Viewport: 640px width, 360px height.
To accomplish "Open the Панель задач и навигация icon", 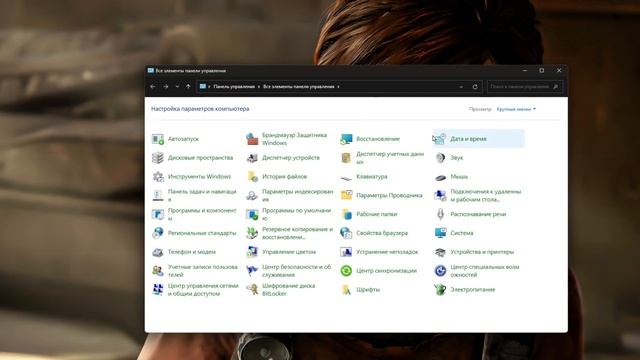I will (x=158, y=196).
